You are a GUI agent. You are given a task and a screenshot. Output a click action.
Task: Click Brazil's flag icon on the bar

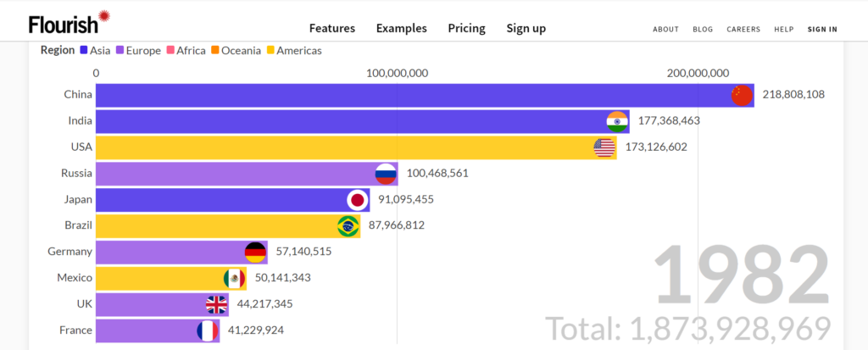[x=348, y=226]
